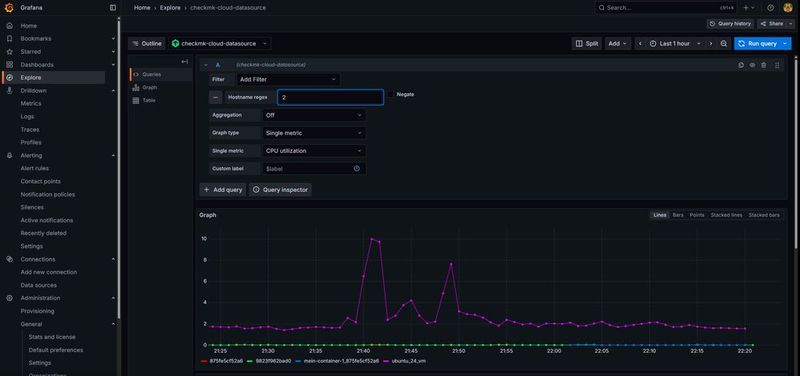Image resolution: width=800 pixels, height=376 pixels.
Task: Open the Share dropdown arrow
Action: tap(791, 23)
